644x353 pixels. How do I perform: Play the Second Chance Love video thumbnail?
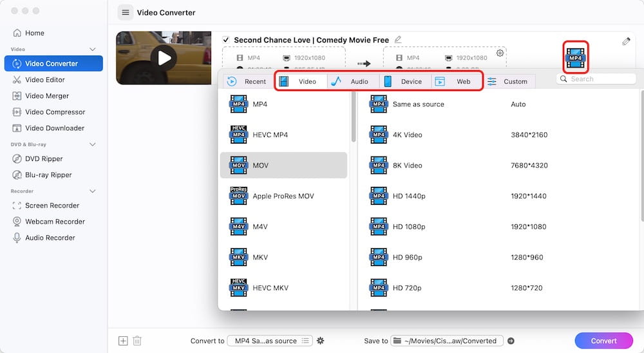click(x=164, y=58)
